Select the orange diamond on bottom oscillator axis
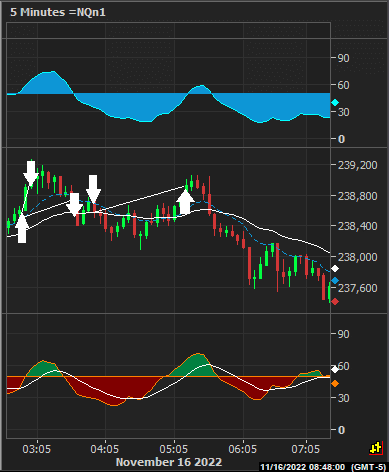The width and height of the screenshot is (389, 472). click(x=335, y=384)
